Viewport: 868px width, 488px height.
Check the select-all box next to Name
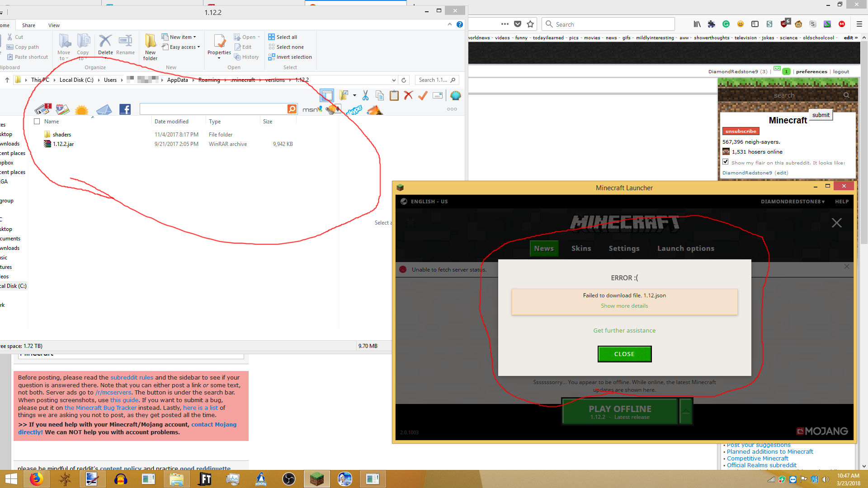(37, 122)
